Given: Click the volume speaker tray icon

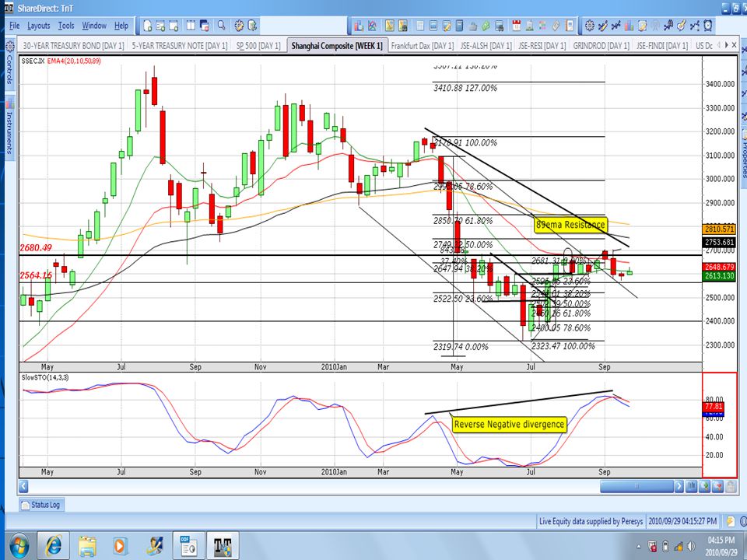Looking at the screenshot, I should 691,546.
